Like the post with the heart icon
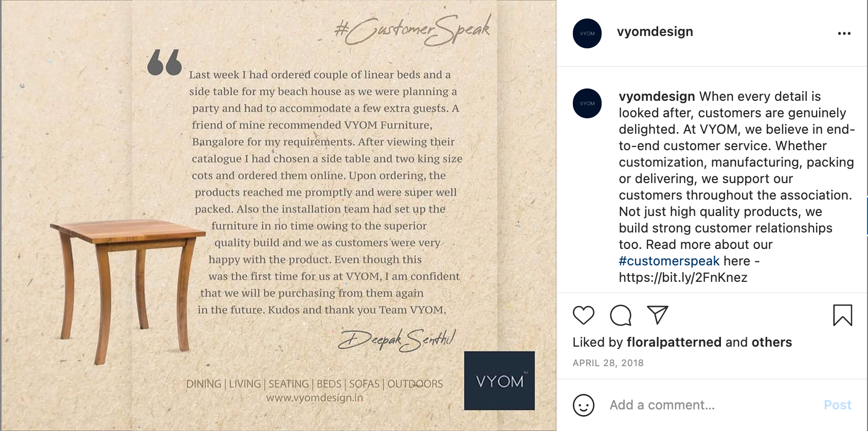This screenshot has height=431, width=868. point(583,315)
